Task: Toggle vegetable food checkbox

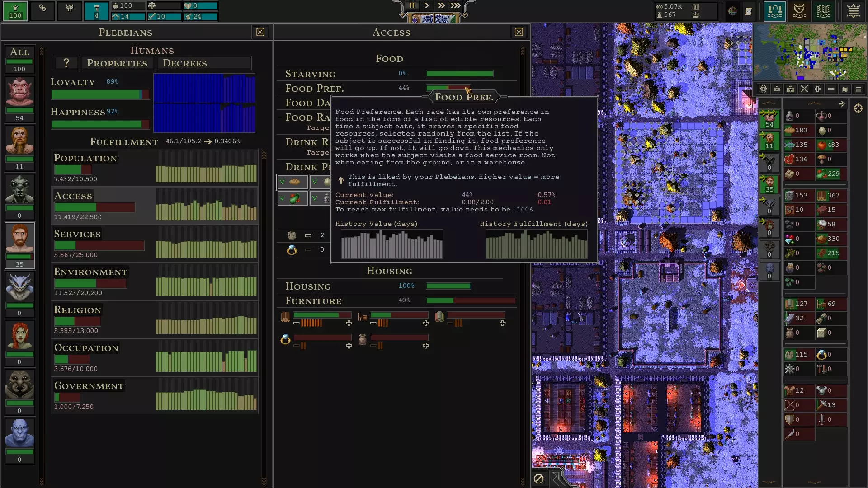Action: pos(292,198)
